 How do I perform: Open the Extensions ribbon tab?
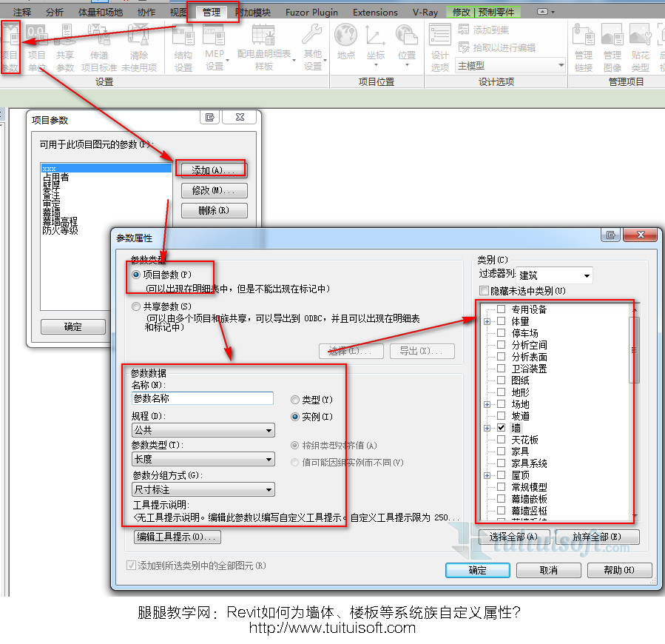(375, 12)
